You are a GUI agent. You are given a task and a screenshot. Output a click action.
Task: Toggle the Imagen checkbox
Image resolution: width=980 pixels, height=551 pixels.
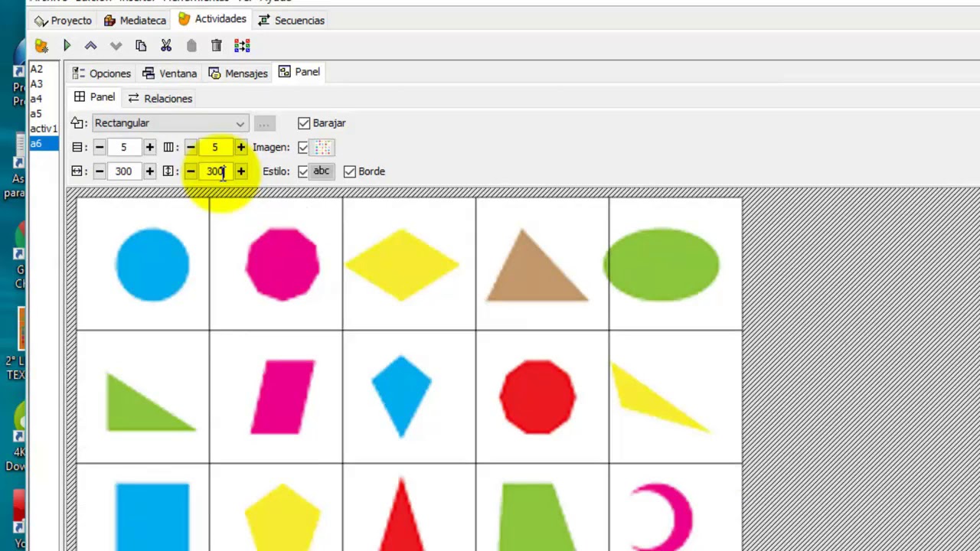[303, 147]
